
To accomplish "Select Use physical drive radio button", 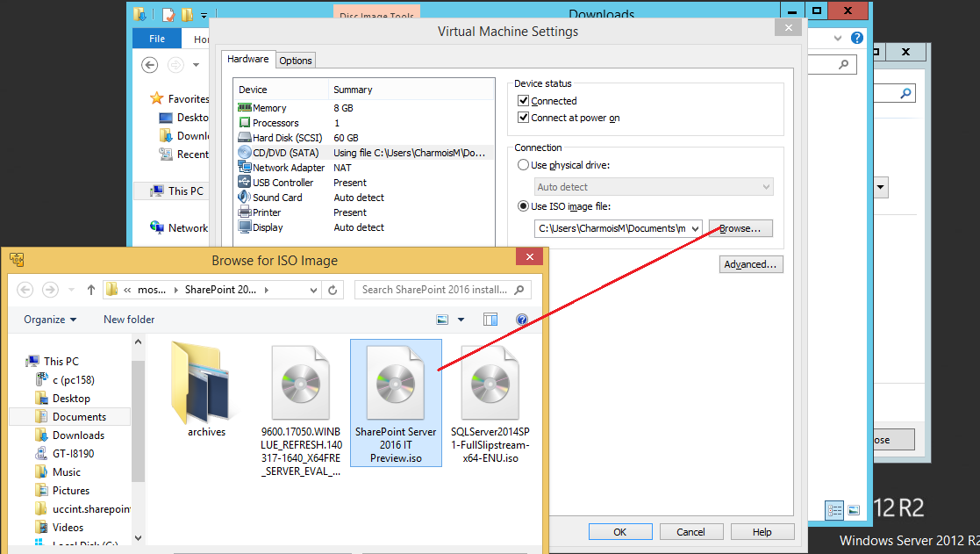I will (x=523, y=165).
